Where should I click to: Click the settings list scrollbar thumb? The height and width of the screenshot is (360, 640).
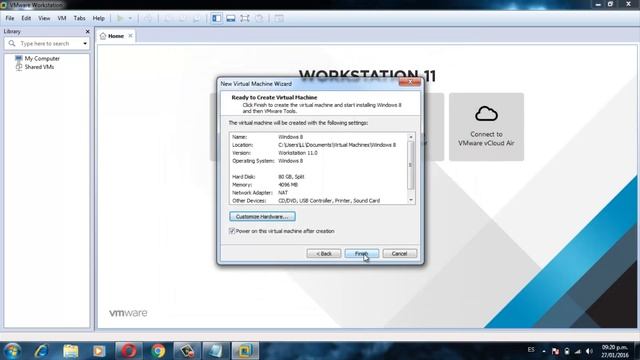411,165
